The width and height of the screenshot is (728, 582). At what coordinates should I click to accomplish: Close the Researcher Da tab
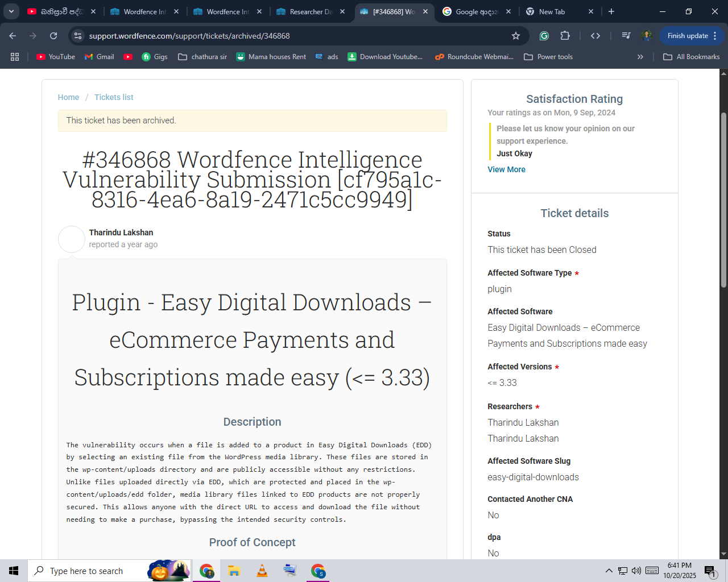pyautogui.click(x=342, y=11)
